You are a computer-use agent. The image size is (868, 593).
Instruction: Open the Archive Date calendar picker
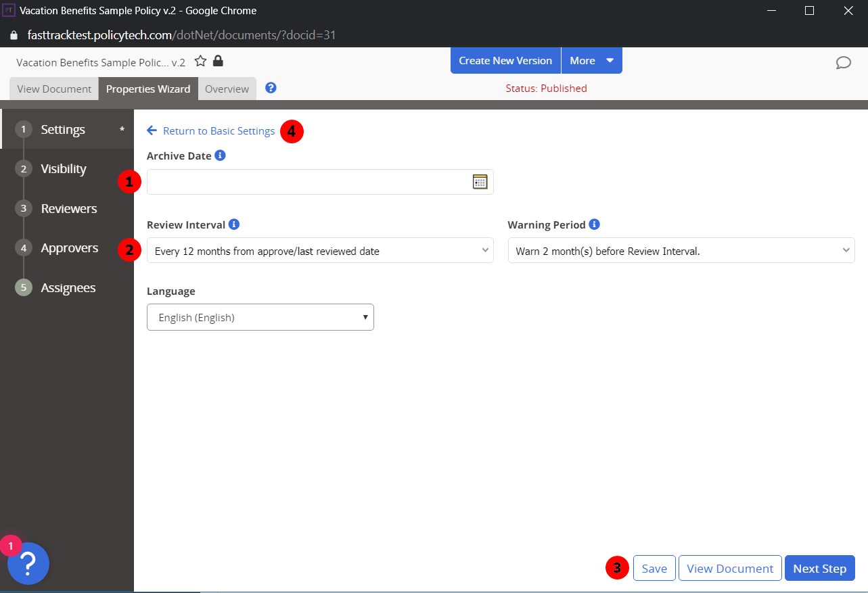pos(480,181)
